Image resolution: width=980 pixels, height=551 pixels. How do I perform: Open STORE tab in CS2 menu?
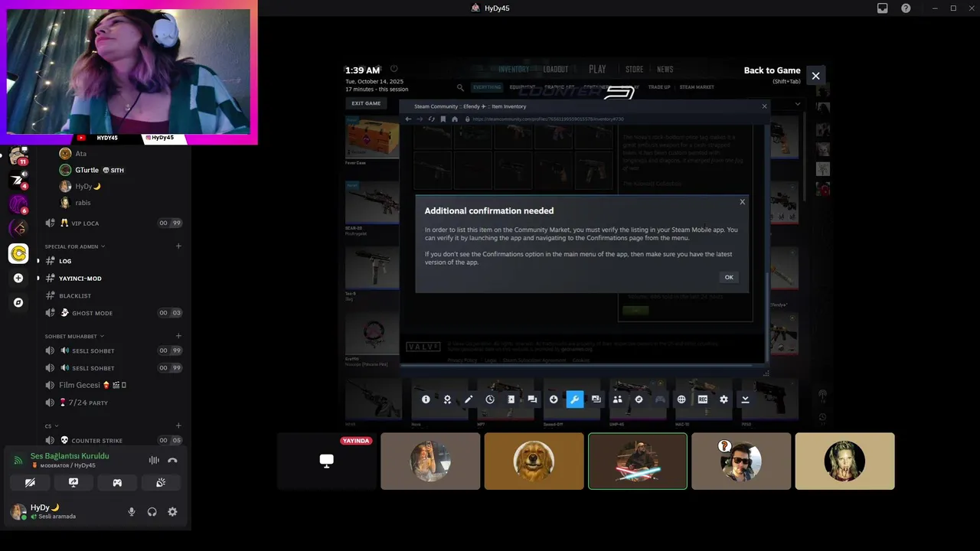click(634, 70)
